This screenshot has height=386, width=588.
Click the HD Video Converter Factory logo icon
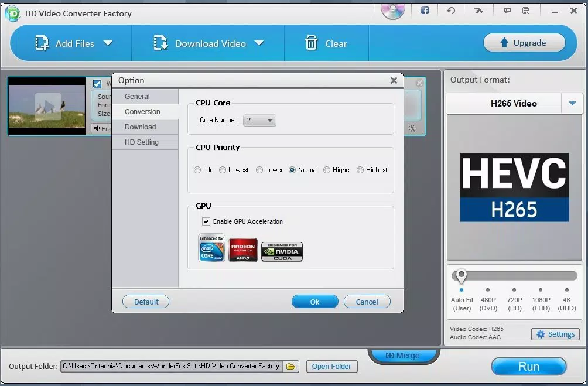pyautogui.click(x=13, y=13)
